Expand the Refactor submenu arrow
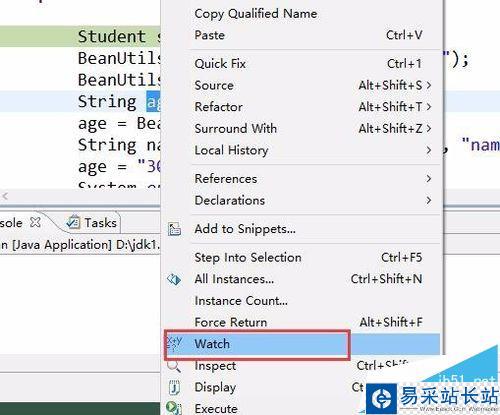Viewport: 500px width, 415px height. tap(429, 107)
